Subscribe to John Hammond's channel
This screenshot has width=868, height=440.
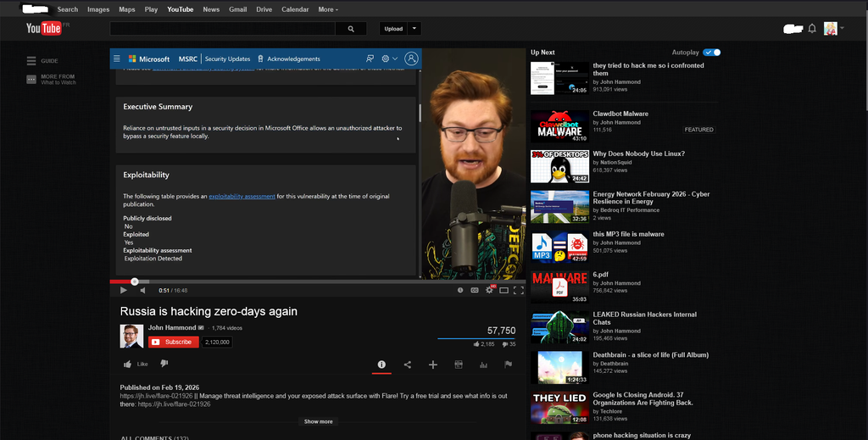pos(174,342)
